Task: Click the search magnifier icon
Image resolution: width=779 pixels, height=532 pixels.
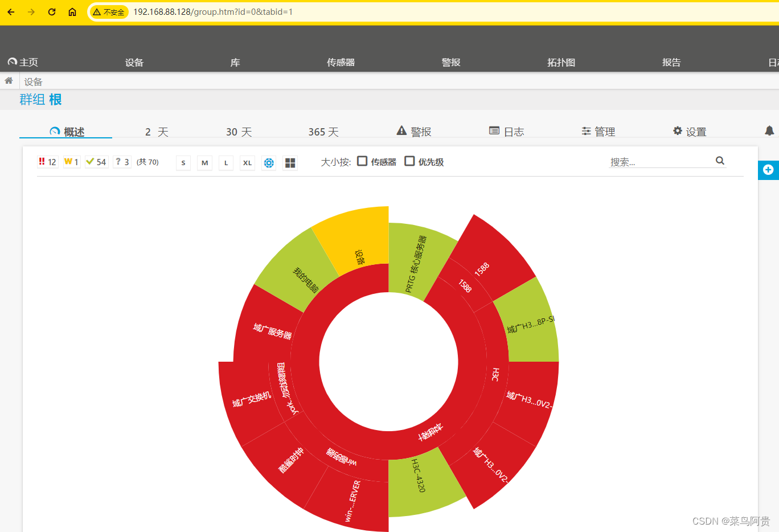Action: (x=720, y=161)
